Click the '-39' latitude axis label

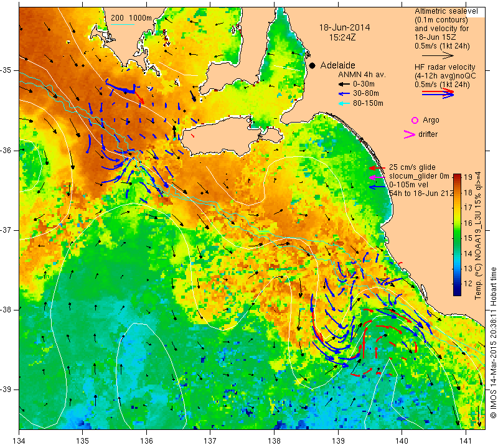point(6,390)
